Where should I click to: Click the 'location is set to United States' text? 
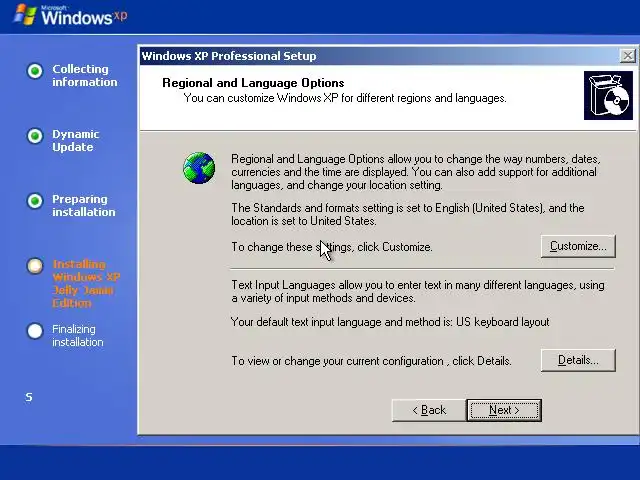pos(304,221)
